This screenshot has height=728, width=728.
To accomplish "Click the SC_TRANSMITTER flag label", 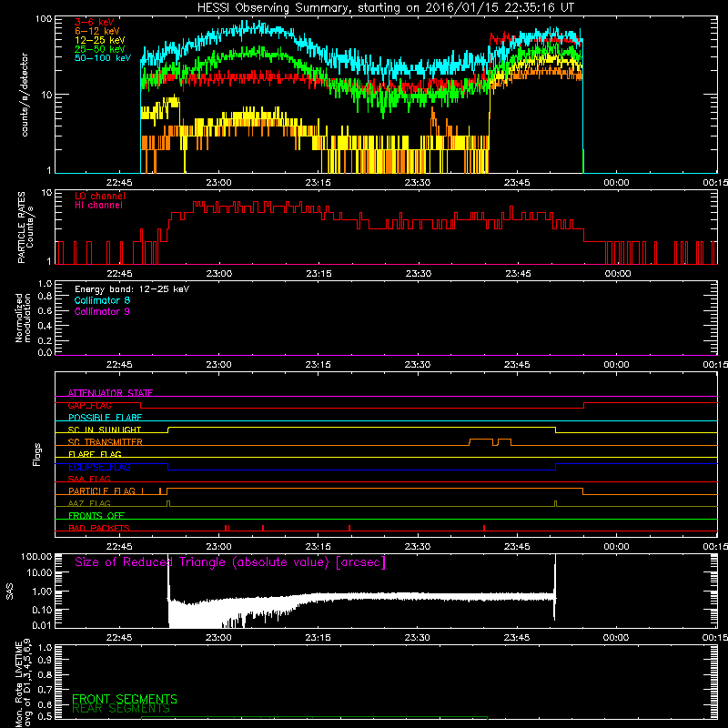I will coord(106,442).
